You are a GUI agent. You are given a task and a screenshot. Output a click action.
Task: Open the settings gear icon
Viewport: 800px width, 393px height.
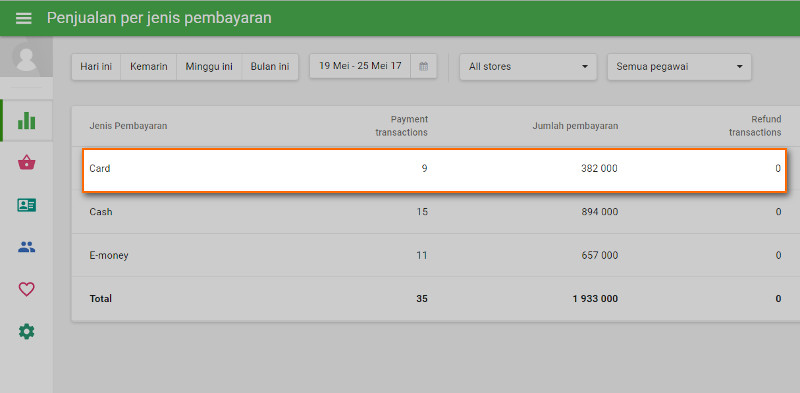[x=27, y=332]
